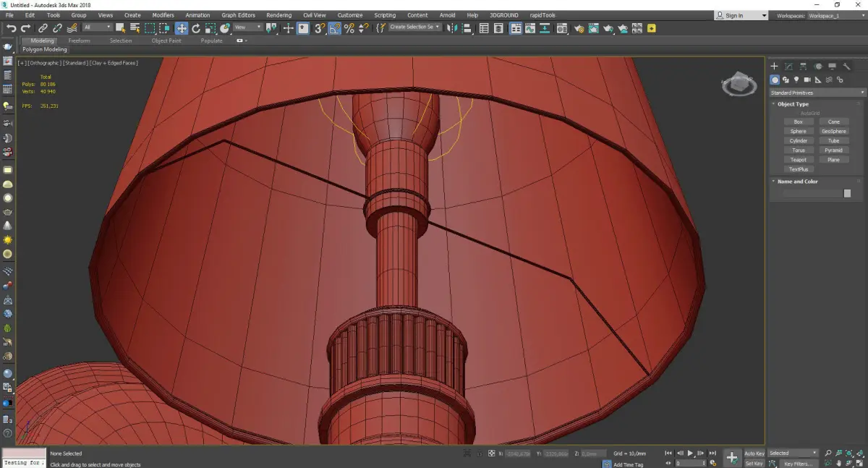This screenshot has width=868, height=468.
Task: Toggle the 3D Snaps button
Action: 318,29
